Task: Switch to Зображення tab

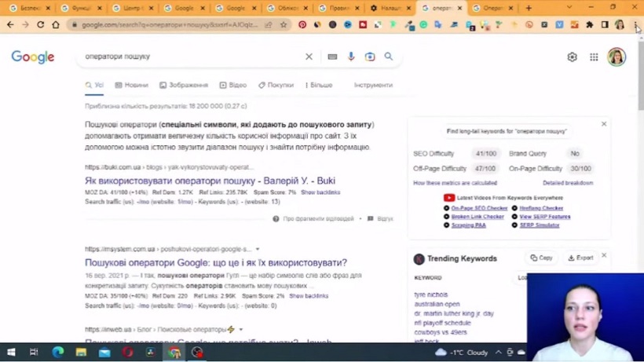Action: coord(184,85)
